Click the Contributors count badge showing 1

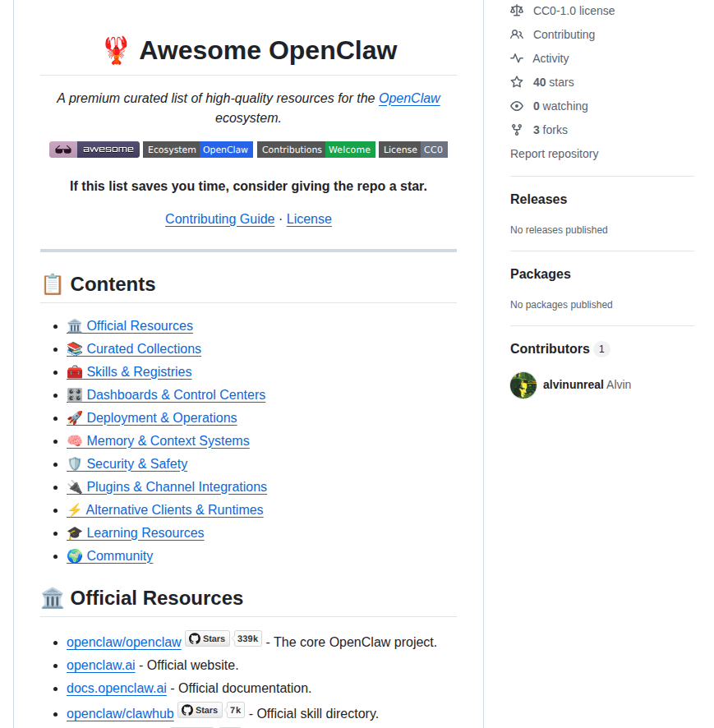click(601, 348)
